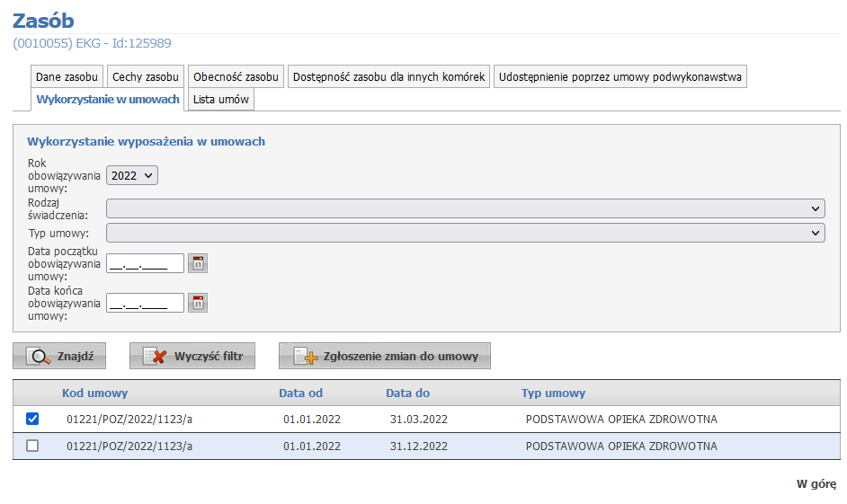Expand the Typ umowy dropdown
The width and height of the screenshot is (847, 504).
(x=465, y=234)
